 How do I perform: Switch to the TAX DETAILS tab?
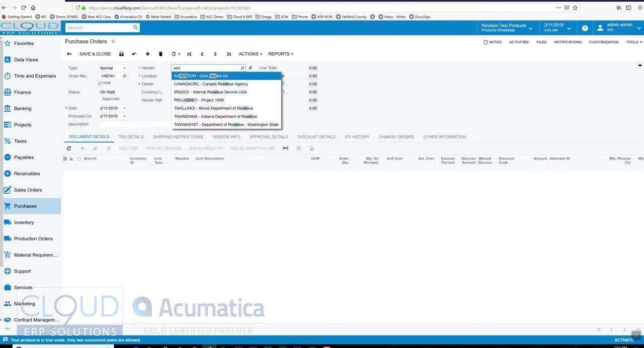click(131, 137)
